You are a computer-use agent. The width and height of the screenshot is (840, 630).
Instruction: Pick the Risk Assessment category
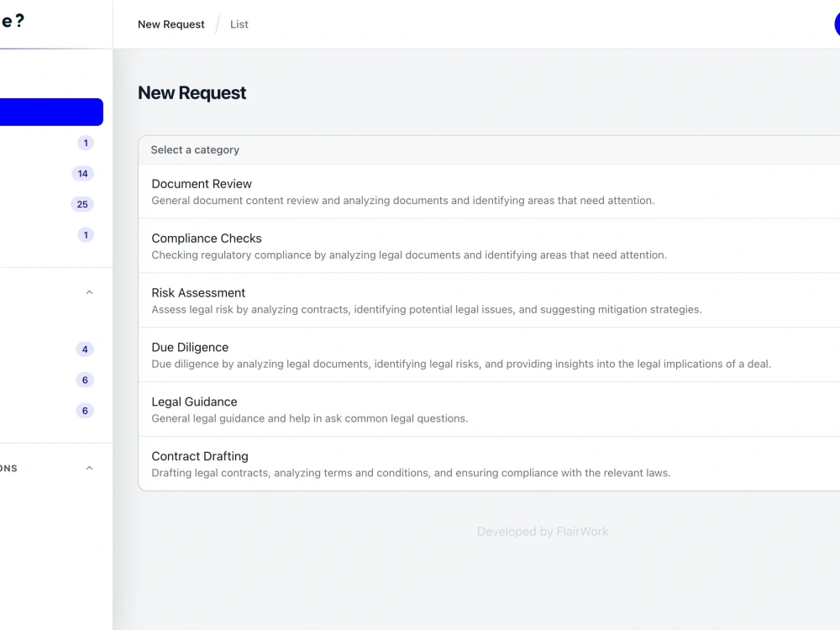tap(489, 301)
